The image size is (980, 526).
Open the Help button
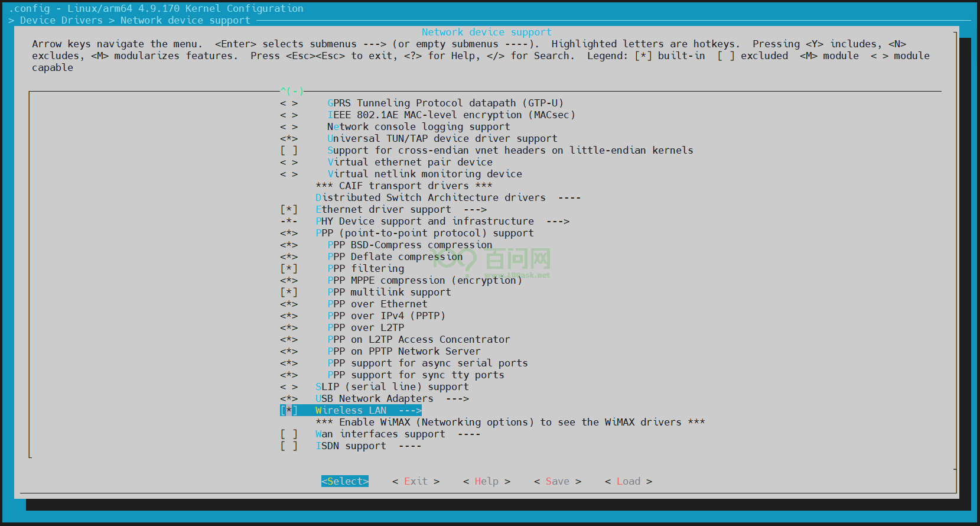pyautogui.click(x=486, y=481)
